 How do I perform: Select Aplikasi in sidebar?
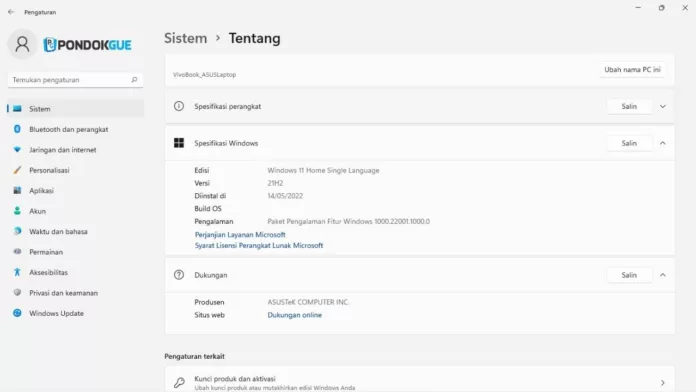coord(75,190)
